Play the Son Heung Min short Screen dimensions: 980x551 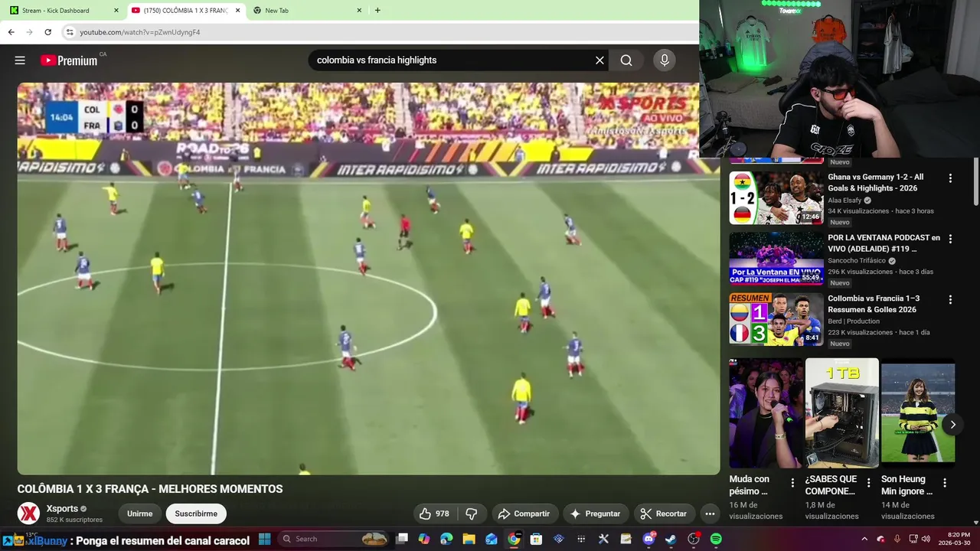coord(918,413)
